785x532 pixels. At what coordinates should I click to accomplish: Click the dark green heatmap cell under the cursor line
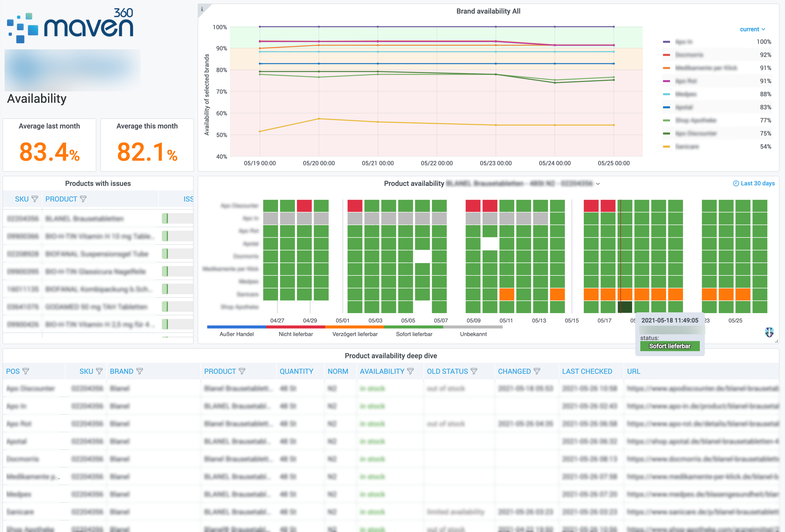(x=625, y=307)
